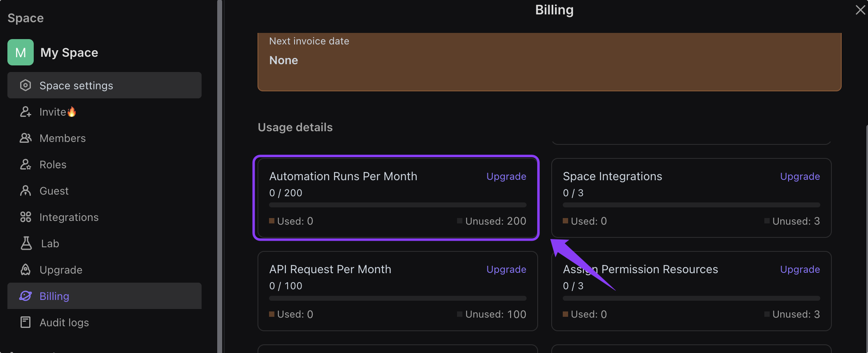Click the Integrations grid icon

[26, 217]
